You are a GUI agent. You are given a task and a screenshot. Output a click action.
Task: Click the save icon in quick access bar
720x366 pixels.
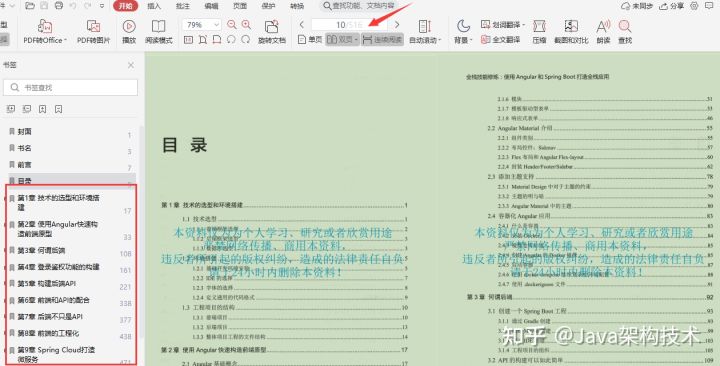coord(44,6)
